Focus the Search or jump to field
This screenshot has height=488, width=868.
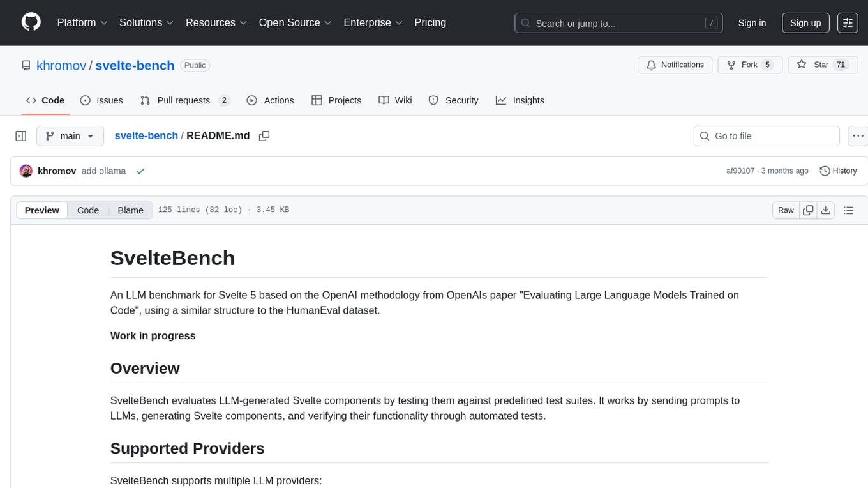pos(618,23)
